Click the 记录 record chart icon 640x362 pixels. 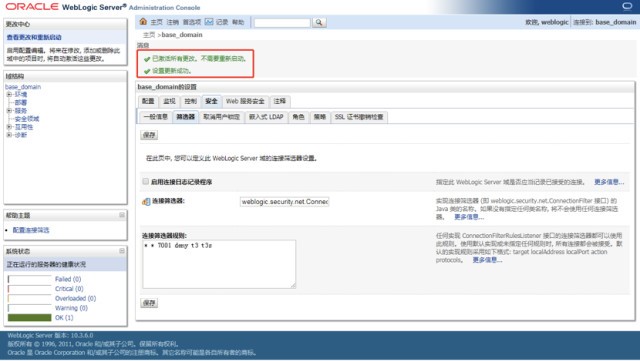coord(209,22)
